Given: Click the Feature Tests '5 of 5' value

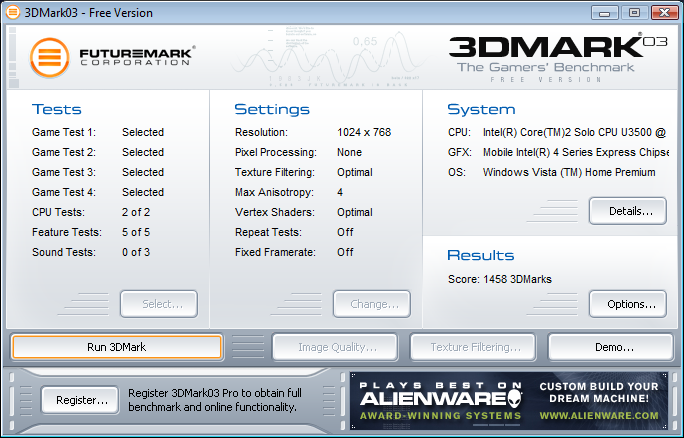Looking at the screenshot, I should pos(136,233).
